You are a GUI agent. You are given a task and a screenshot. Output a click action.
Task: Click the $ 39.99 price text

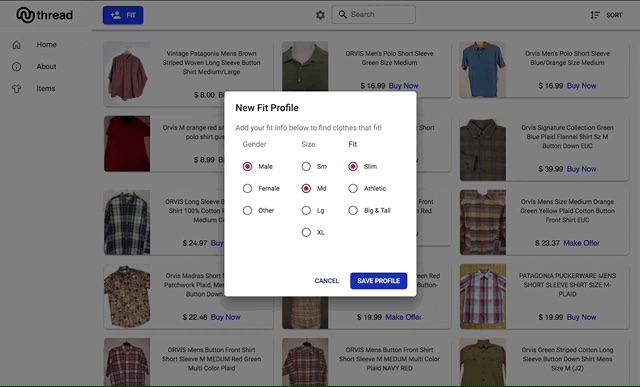click(551, 169)
